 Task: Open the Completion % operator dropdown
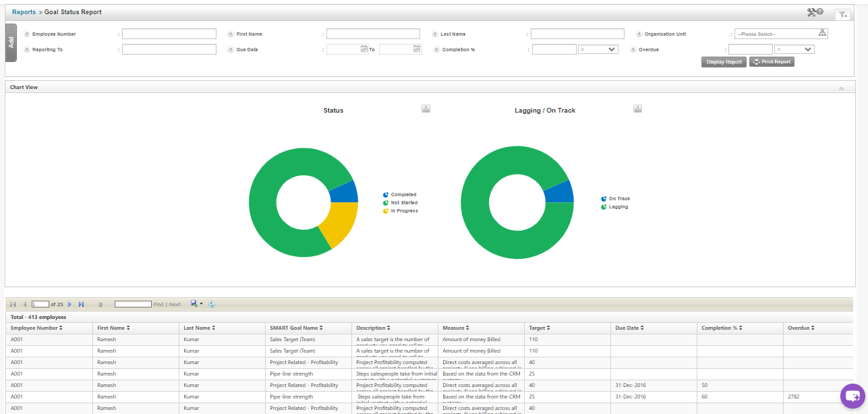598,49
